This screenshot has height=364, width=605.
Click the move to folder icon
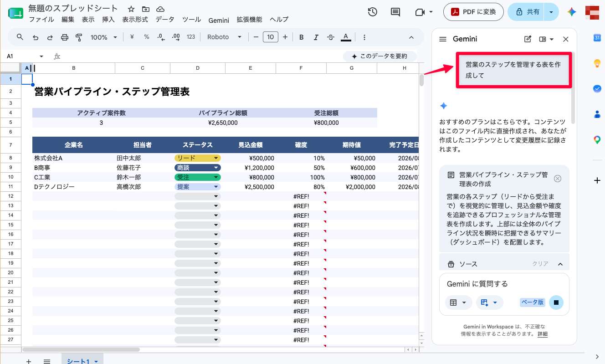coord(146,9)
